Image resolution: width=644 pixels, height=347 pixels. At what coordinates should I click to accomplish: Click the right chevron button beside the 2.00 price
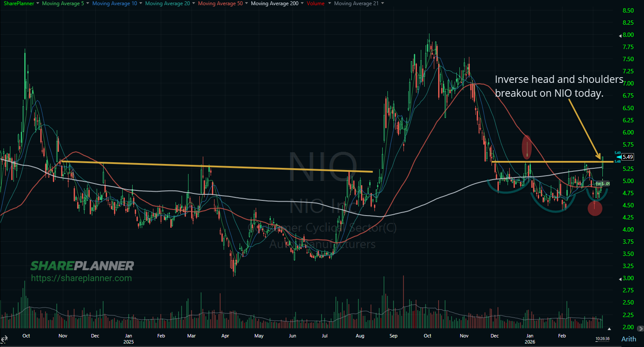click(x=640, y=329)
